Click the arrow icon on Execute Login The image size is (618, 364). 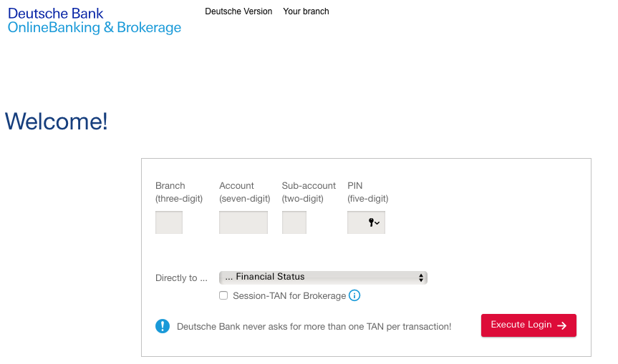point(561,325)
